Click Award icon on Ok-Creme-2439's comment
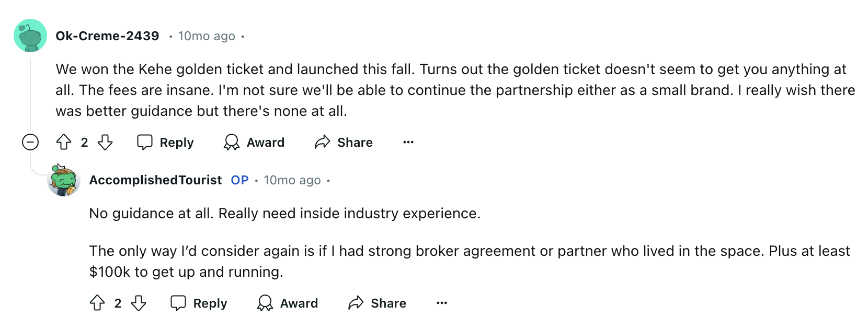868x329 pixels. tap(254, 142)
